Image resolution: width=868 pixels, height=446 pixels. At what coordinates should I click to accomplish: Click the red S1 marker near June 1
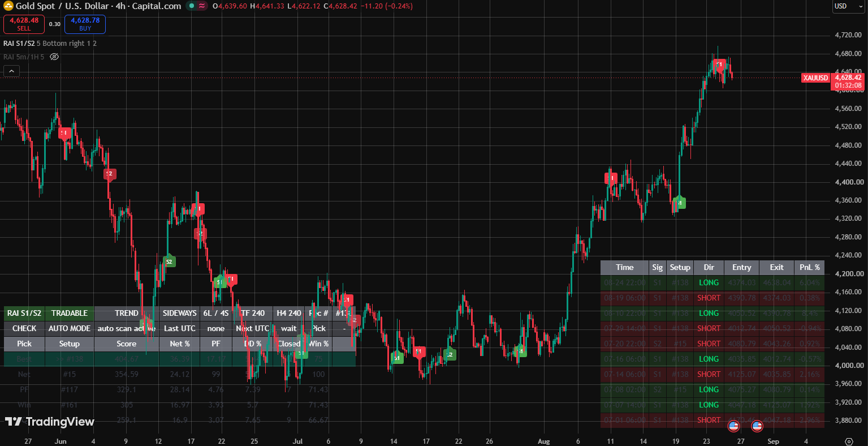(64, 134)
